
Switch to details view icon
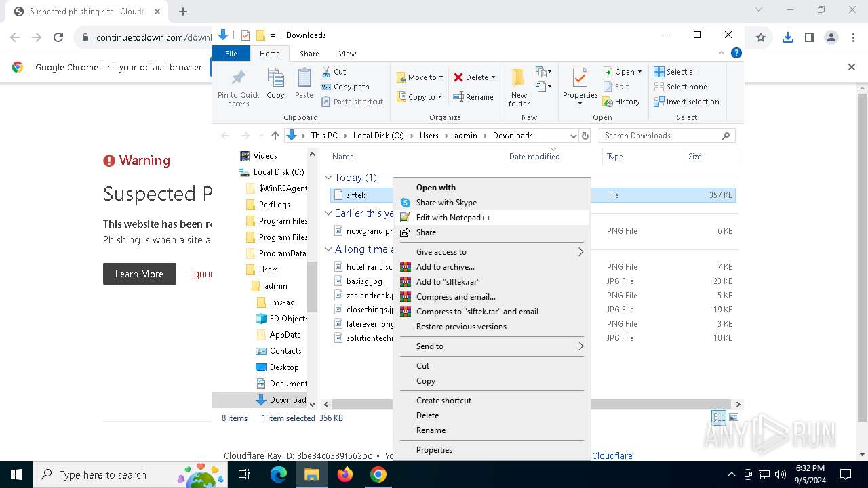[x=719, y=418]
